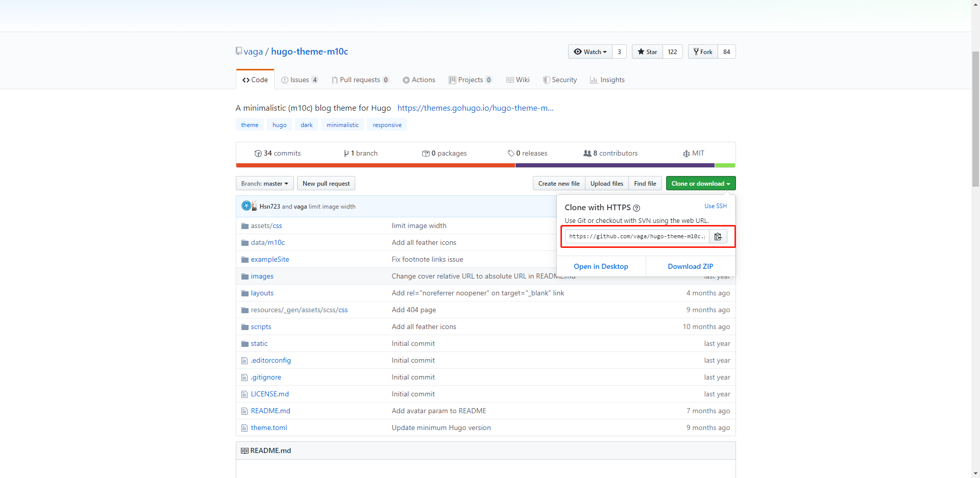Click the Hsn723 commit author avatar
This screenshot has width=980, height=478.
247,206
